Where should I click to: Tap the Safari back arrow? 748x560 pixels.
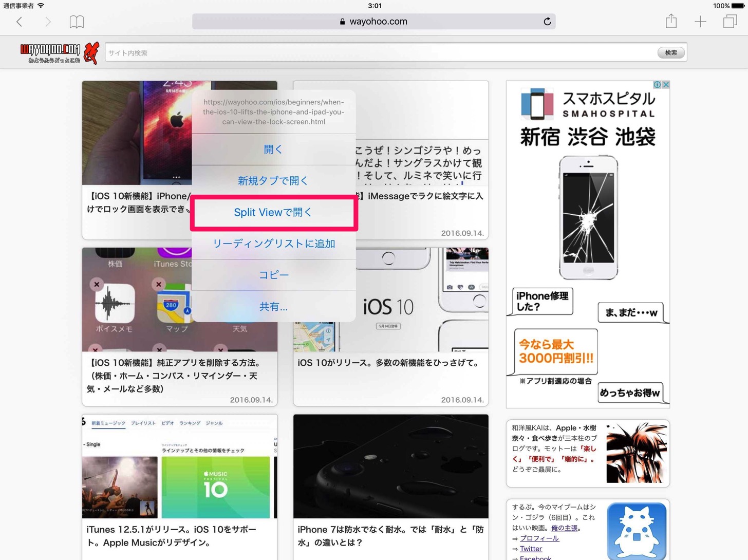[20, 22]
